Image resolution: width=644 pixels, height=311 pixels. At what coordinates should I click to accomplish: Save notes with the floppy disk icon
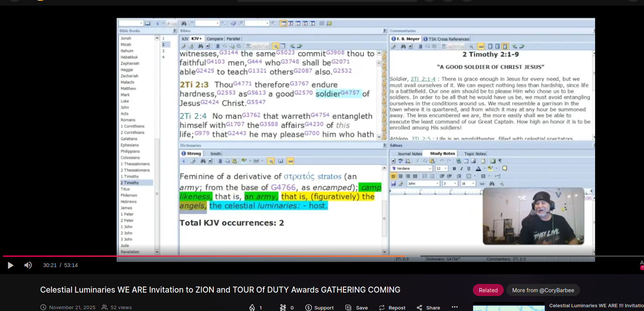393,184
